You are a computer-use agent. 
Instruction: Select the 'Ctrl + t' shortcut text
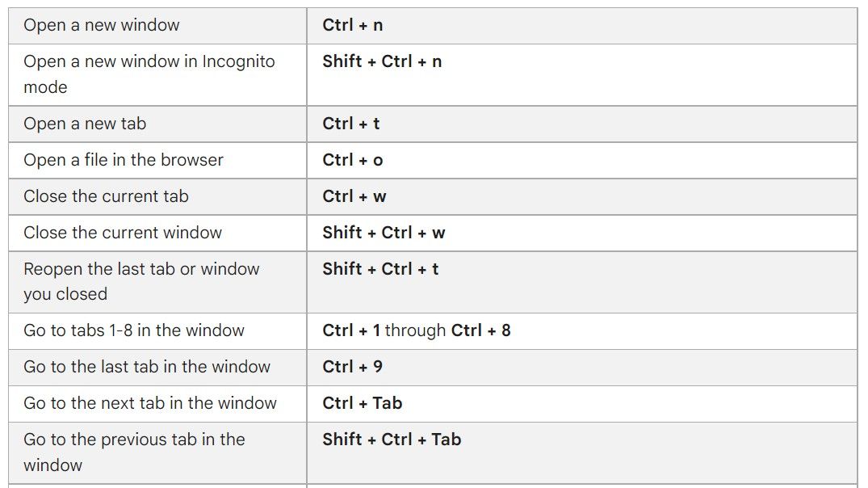[x=351, y=124]
